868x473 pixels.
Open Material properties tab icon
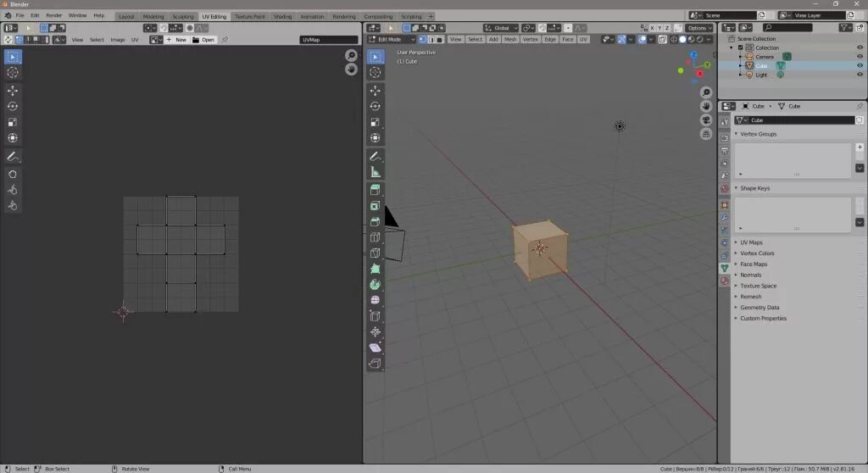coord(725,281)
